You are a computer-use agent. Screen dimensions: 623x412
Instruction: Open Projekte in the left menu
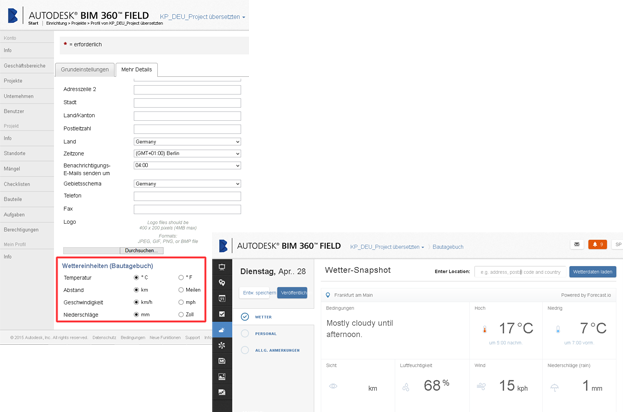(x=13, y=81)
